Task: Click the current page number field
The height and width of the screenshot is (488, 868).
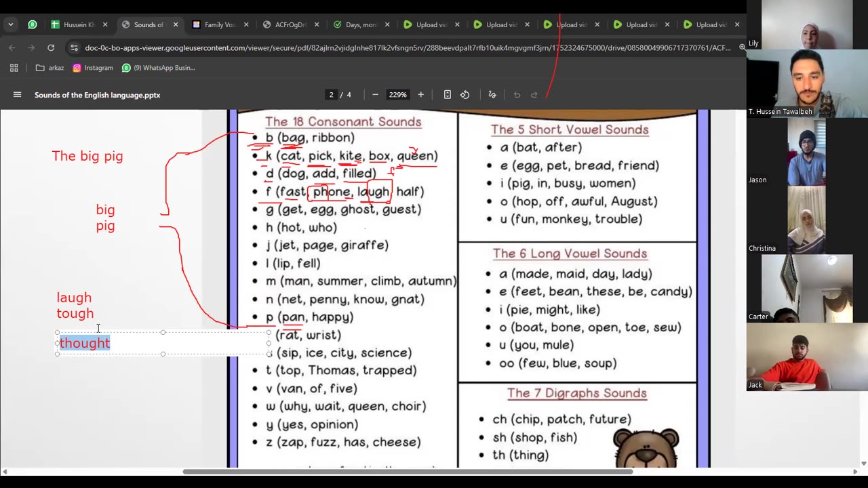Action: [x=332, y=95]
